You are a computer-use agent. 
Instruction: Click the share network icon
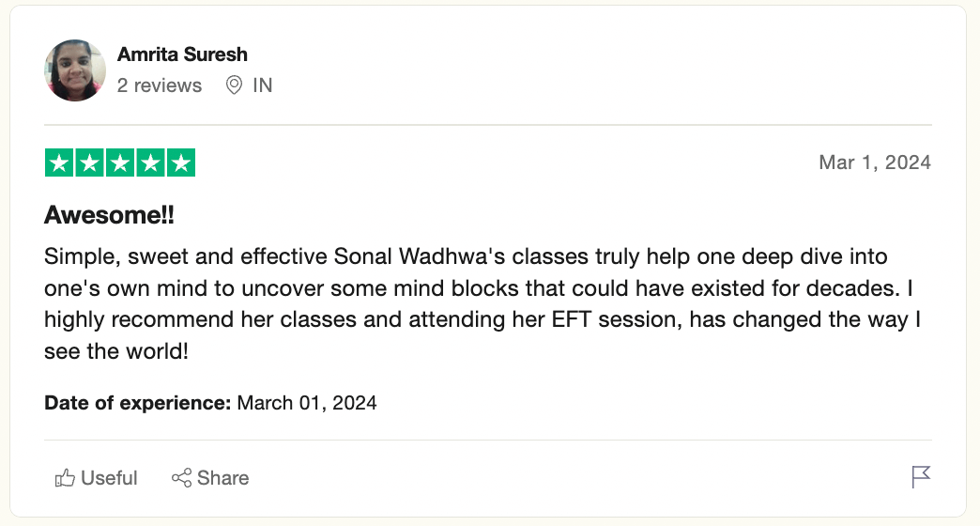[x=181, y=478]
